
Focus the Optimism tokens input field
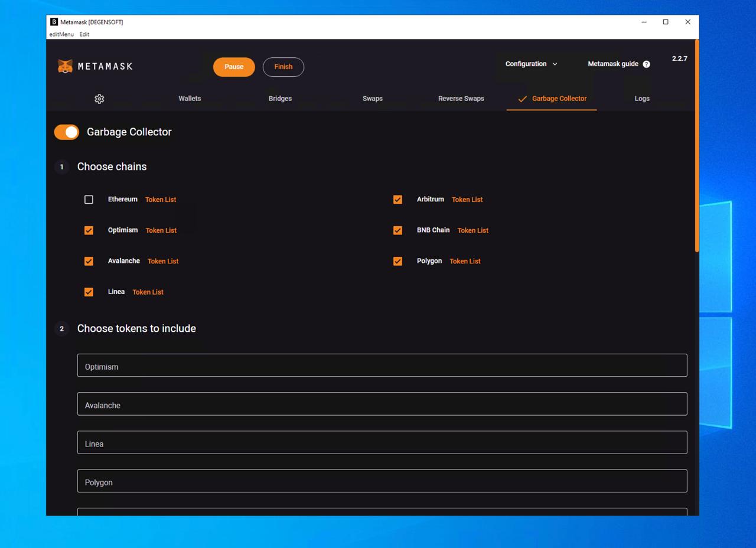pos(382,366)
